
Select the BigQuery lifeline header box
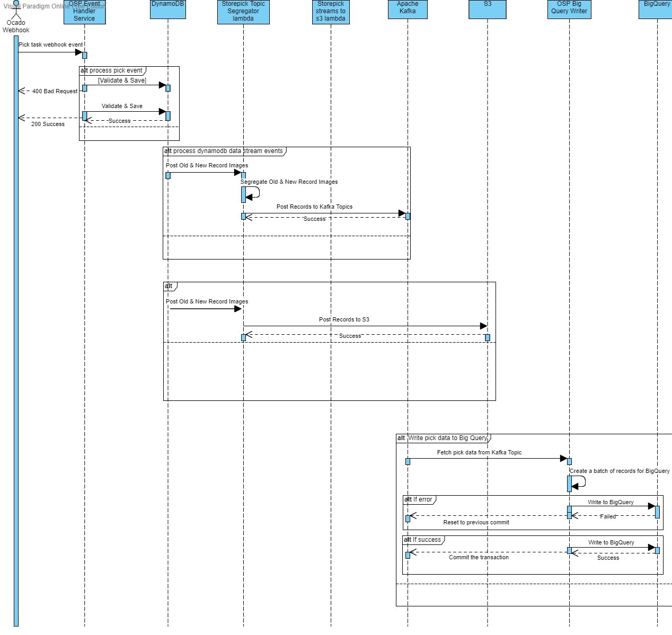tap(656, 9)
